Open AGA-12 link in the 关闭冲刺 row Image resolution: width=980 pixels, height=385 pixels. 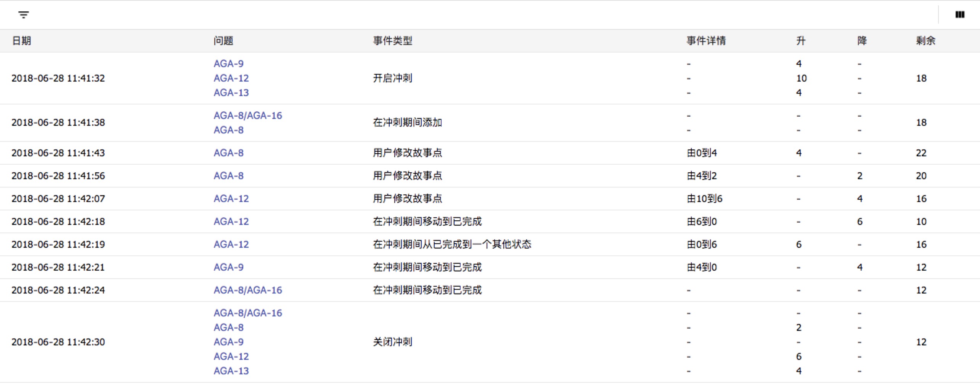coord(231,356)
